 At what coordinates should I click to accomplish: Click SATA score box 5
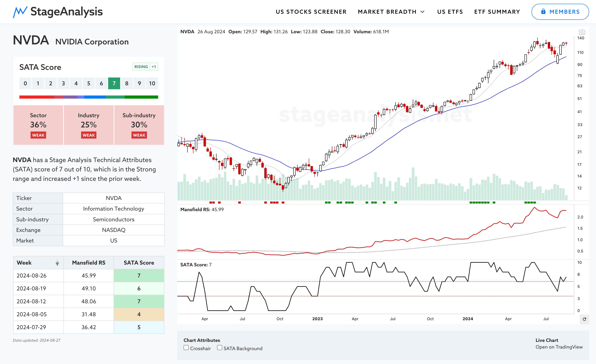point(89,83)
